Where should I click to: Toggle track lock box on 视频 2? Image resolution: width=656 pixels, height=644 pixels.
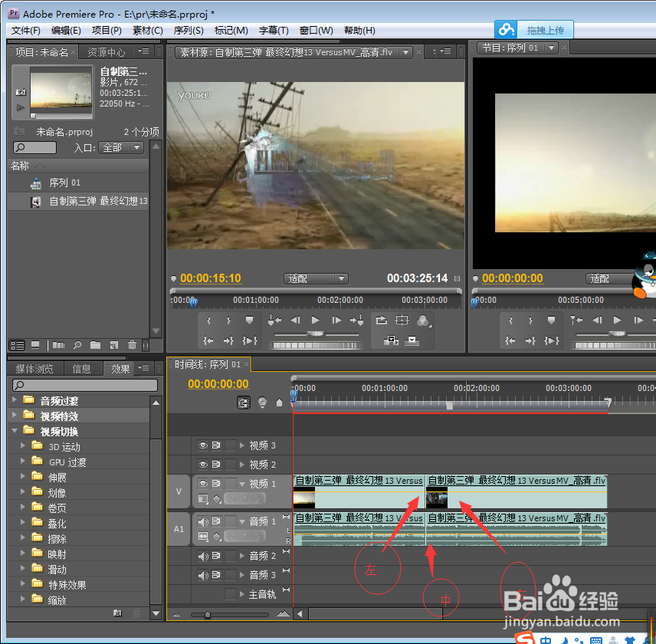click(230, 465)
